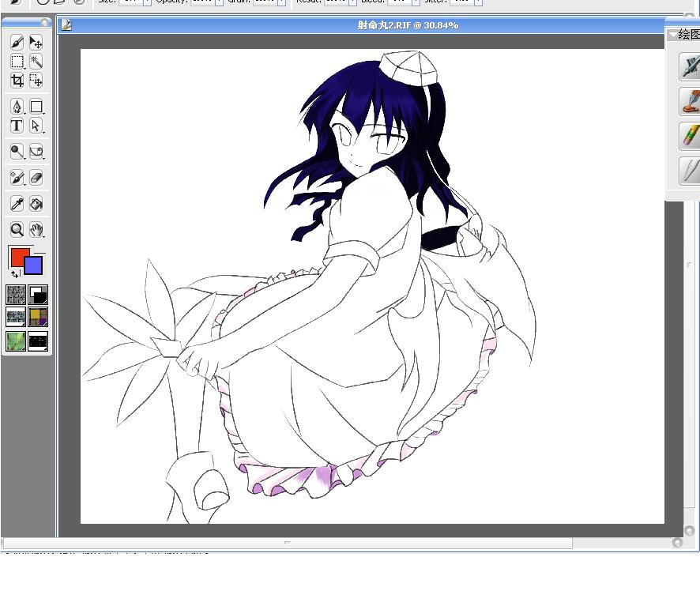The height and width of the screenshot is (606, 700).
Task: Click the blue additional color swatch
Action: point(33,265)
